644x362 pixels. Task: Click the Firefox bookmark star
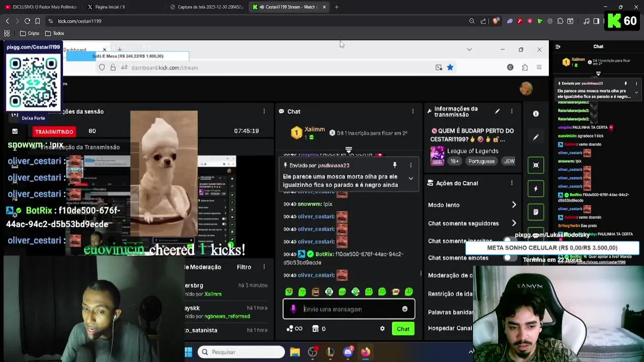pos(450,67)
